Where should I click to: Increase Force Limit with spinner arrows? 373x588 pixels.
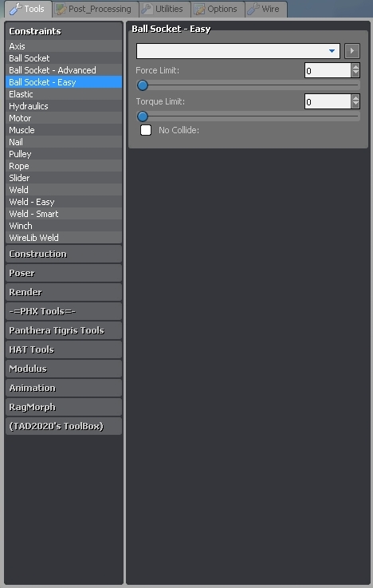355,67
